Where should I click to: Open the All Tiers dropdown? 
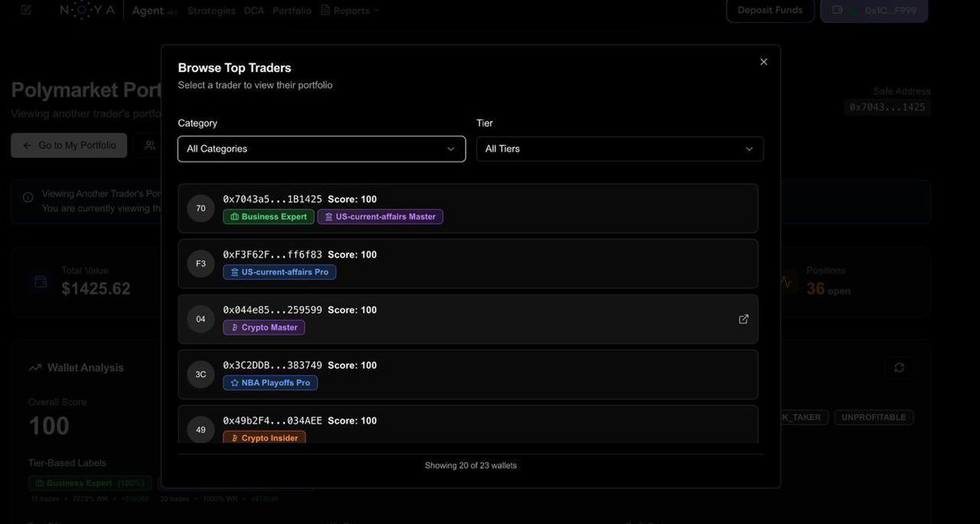pos(621,148)
